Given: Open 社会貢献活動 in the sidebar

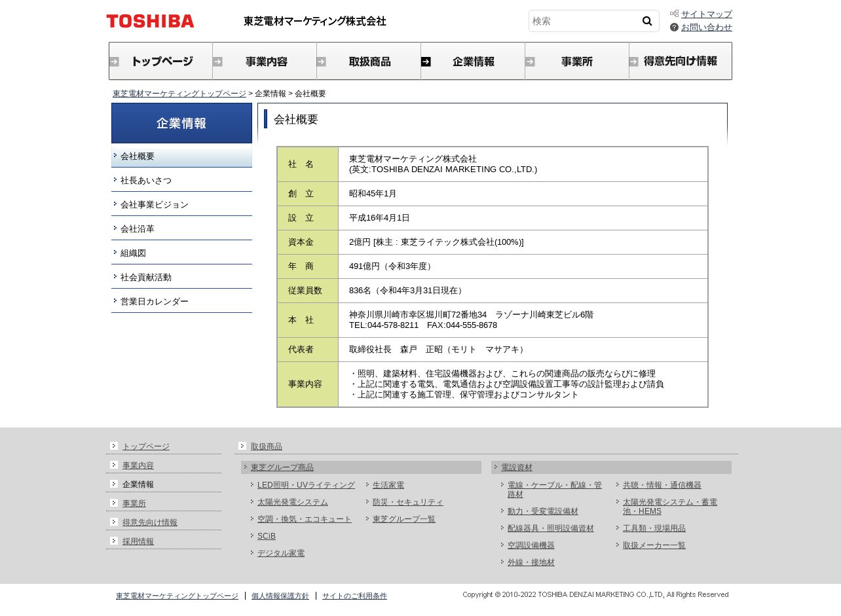Looking at the screenshot, I should tap(181, 277).
